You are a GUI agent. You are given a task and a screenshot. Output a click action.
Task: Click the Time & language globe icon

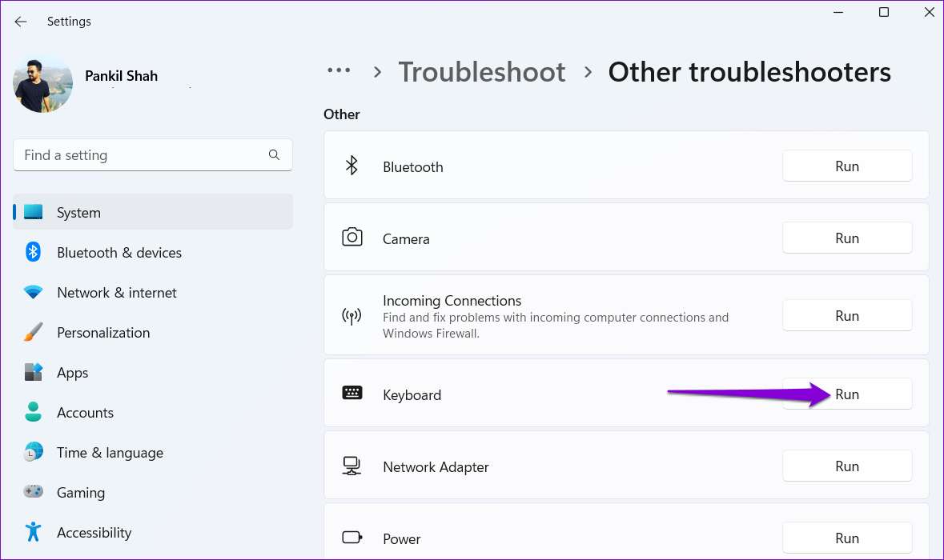(x=33, y=453)
